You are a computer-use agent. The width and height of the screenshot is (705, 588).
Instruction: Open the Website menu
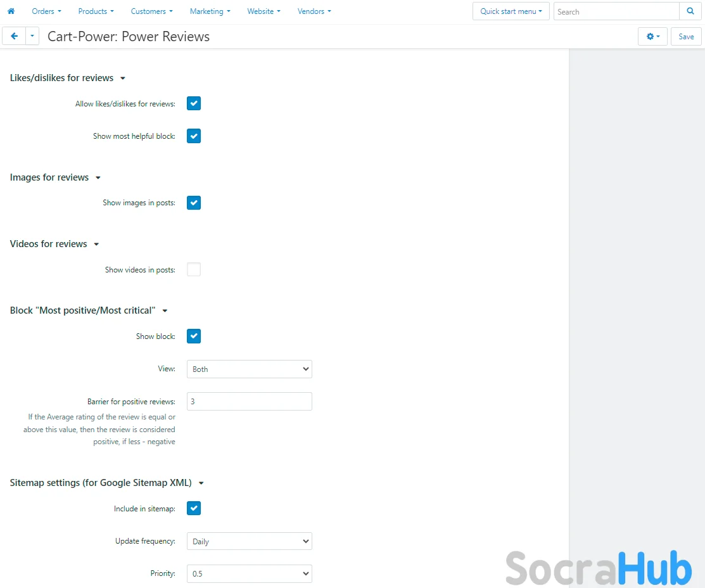(264, 11)
